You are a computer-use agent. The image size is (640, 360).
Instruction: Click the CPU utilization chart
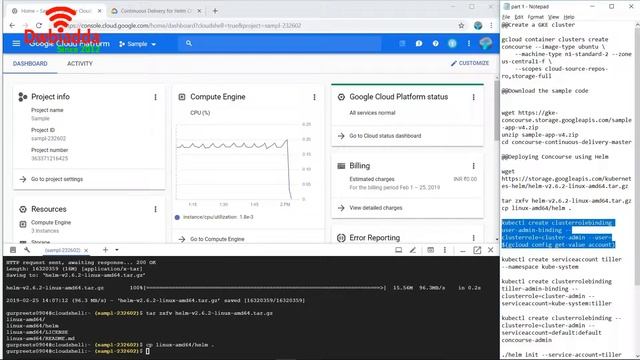click(241, 162)
